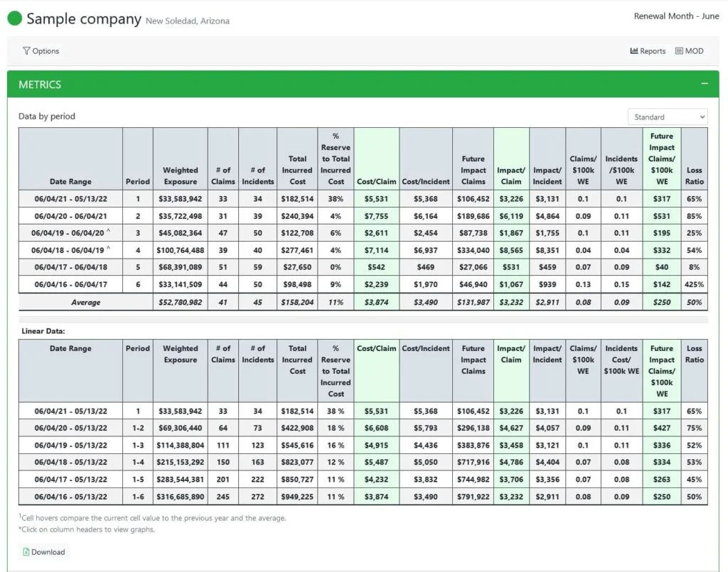Click the Sample company title
The height and width of the screenshot is (572, 728).
[x=84, y=18]
